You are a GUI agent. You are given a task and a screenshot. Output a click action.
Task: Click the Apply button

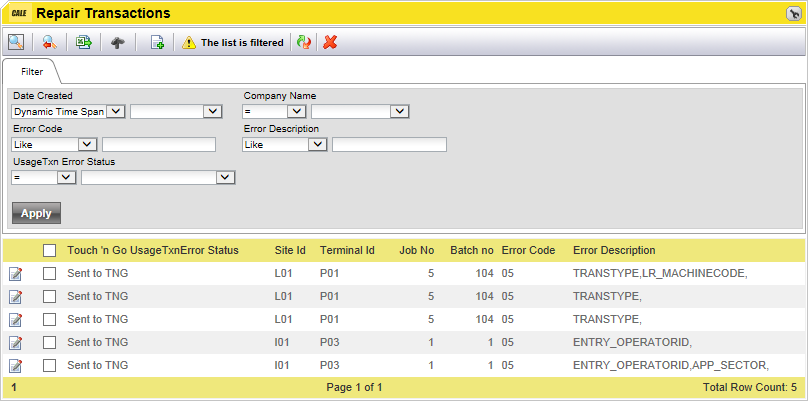pos(37,213)
